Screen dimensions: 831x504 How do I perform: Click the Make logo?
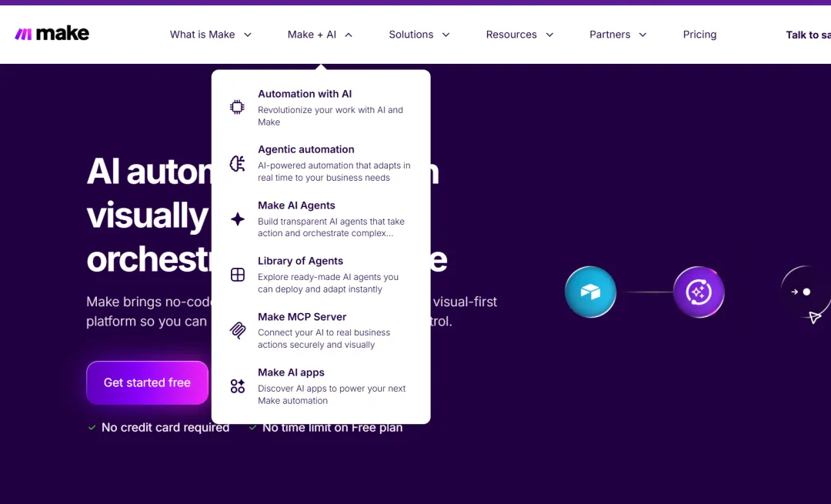[52, 34]
